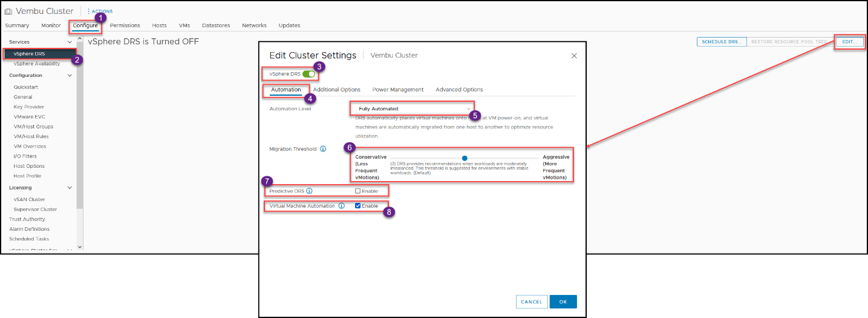The width and height of the screenshot is (868, 318).
Task: Click 'Conservative (Less Frequent vMotions)' slider label
Action: (371, 167)
